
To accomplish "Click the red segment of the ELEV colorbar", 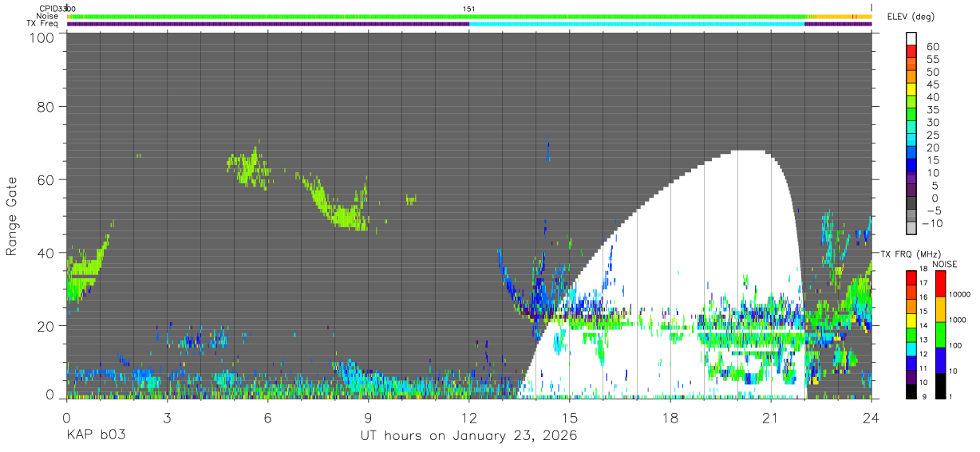I will (911, 52).
